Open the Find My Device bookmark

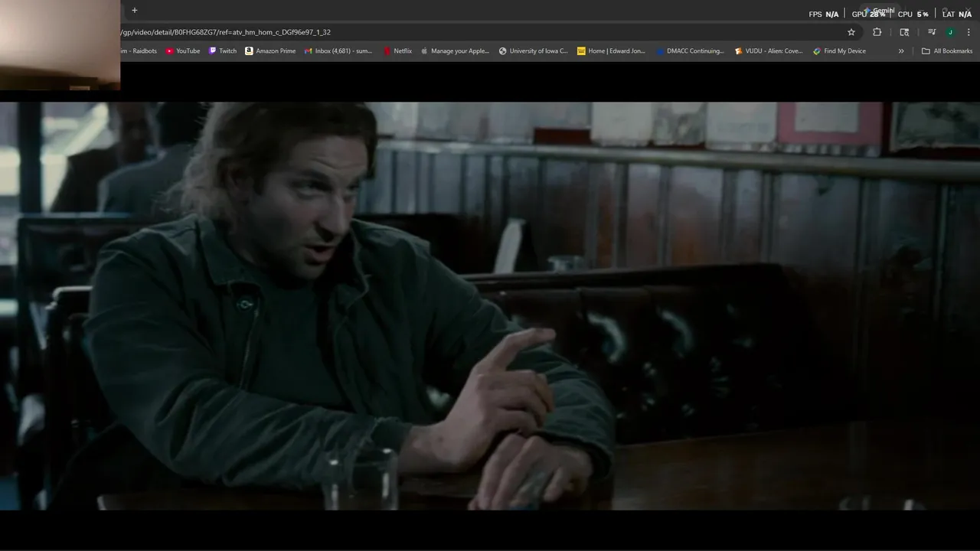pyautogui.click(x=839, y=51)
